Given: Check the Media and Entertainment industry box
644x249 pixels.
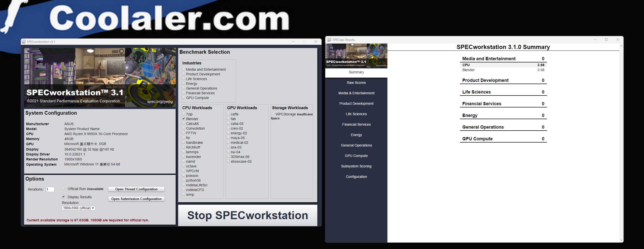Looking at the screenshot, I should pyautogui.click(x=184, y=69).
